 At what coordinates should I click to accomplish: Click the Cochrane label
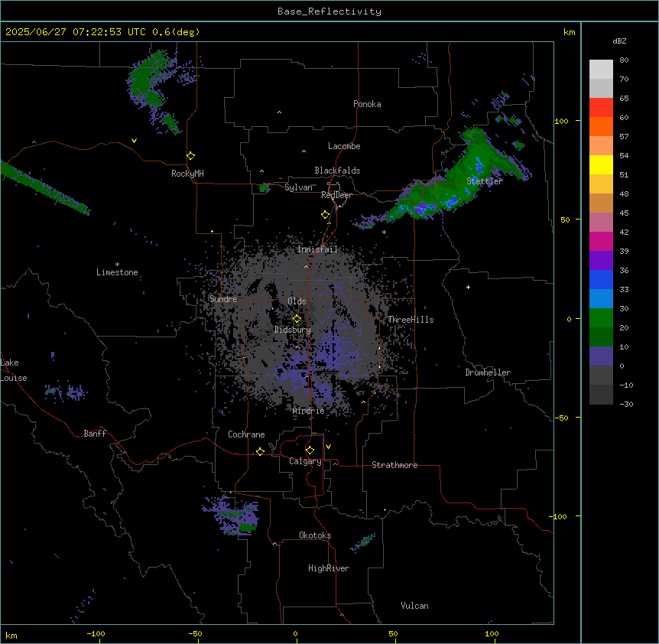(x=246, y=434)
